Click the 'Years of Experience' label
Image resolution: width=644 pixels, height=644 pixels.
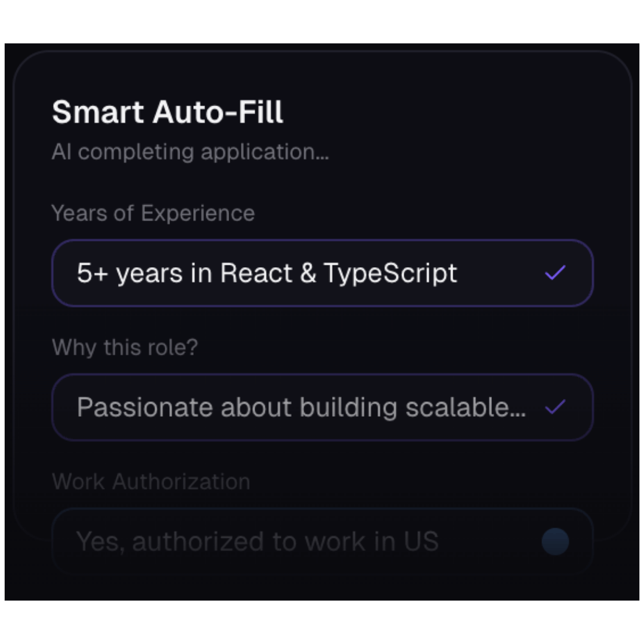153,213
